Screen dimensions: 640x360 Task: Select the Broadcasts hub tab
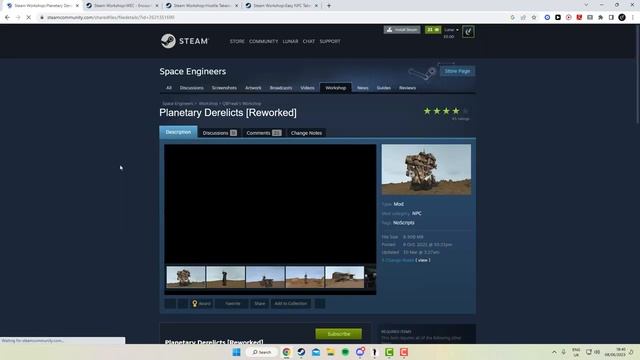281,88
